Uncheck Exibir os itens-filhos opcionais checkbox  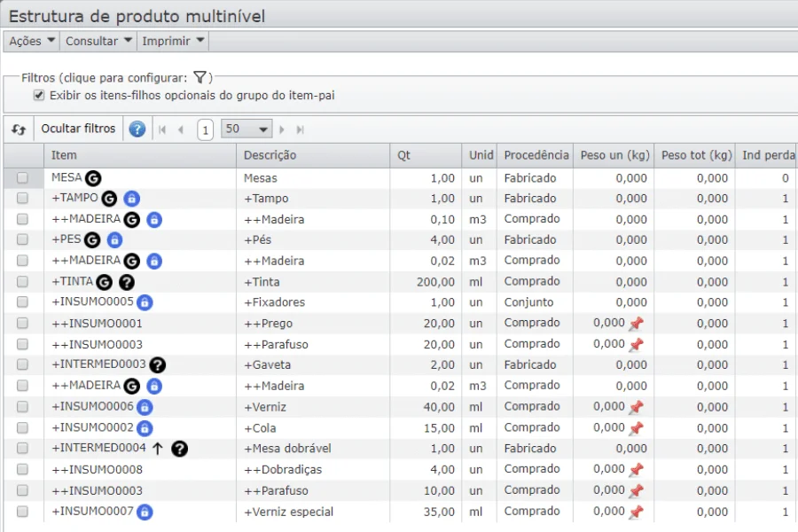[39, 95]
